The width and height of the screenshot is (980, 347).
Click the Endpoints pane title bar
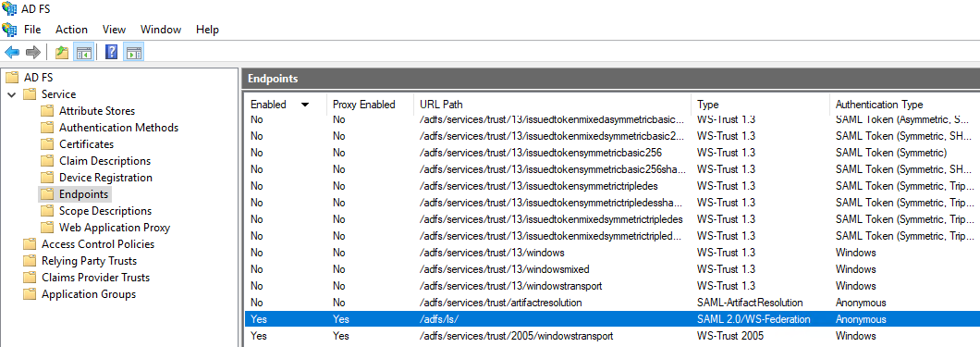coord(611,79)
